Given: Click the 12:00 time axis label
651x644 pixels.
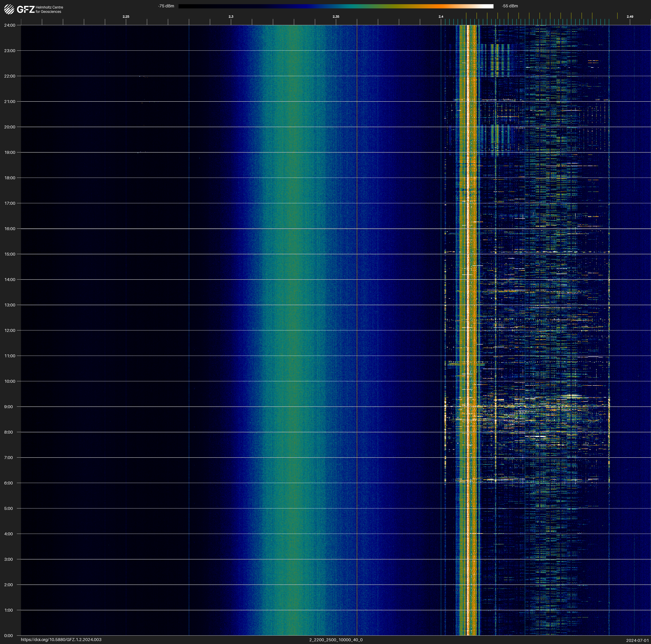Looking at the screenshot, I should tap(10, 330).
